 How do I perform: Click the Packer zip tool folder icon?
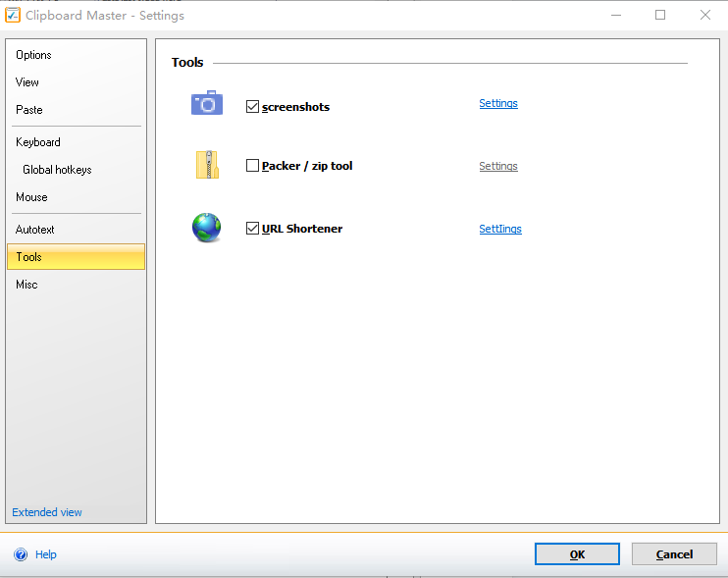207,165
